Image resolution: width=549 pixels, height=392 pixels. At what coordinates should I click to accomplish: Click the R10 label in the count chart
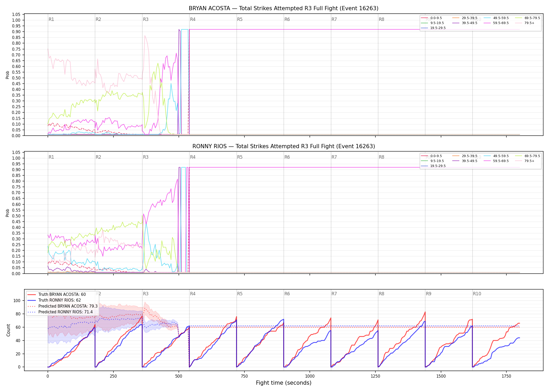point(477,294)
